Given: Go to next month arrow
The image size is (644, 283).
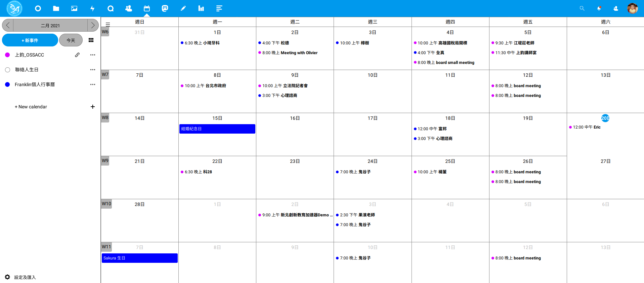Looking at the screenshot, I should pyautogui.click(x=93, y=25).
